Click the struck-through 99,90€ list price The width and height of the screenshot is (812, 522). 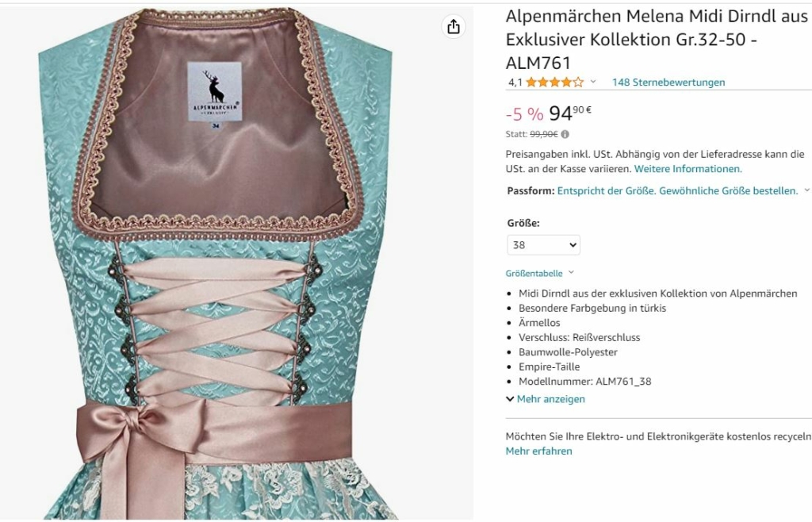pos(544,134)
